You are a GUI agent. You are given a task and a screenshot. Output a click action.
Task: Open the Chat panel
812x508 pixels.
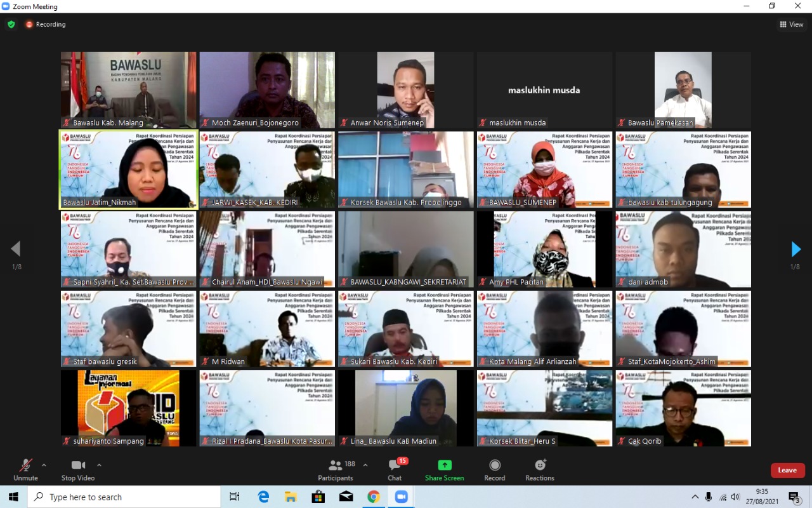click(395, 470)
